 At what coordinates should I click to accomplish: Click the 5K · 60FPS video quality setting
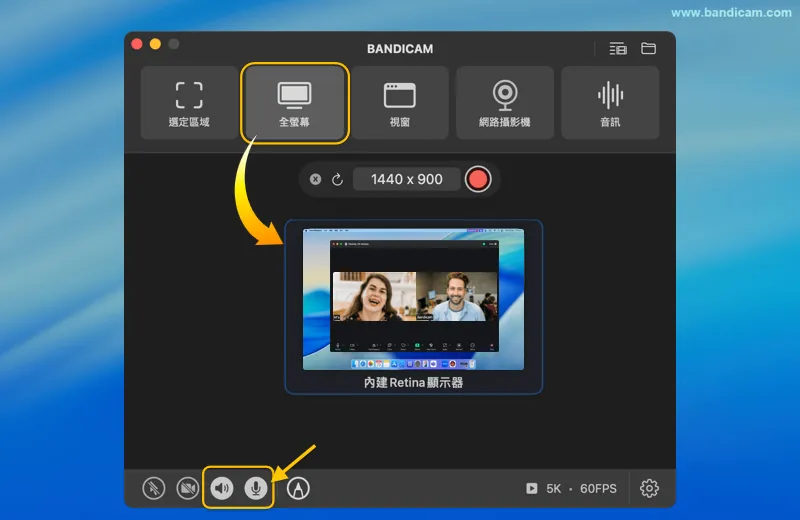(x=581, y=488)
